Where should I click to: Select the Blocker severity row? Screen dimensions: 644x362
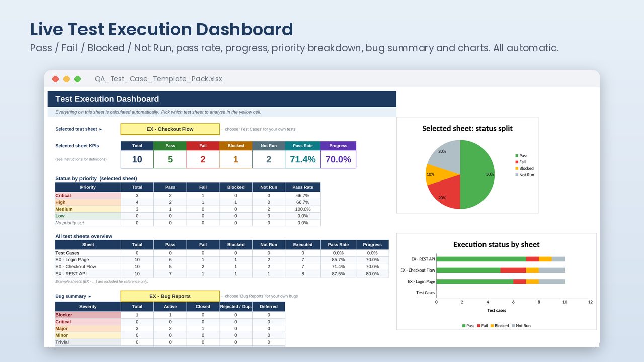(x=170, y=315)
